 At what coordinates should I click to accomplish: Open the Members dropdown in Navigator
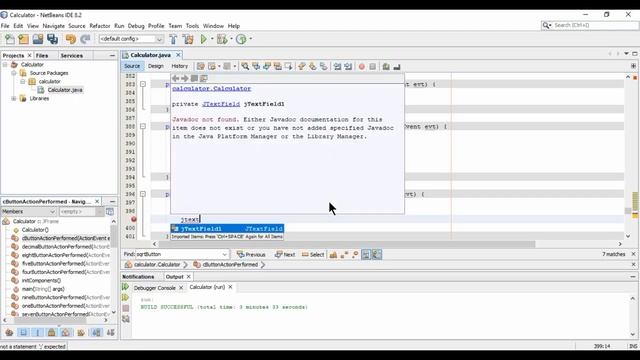(52, 212)
